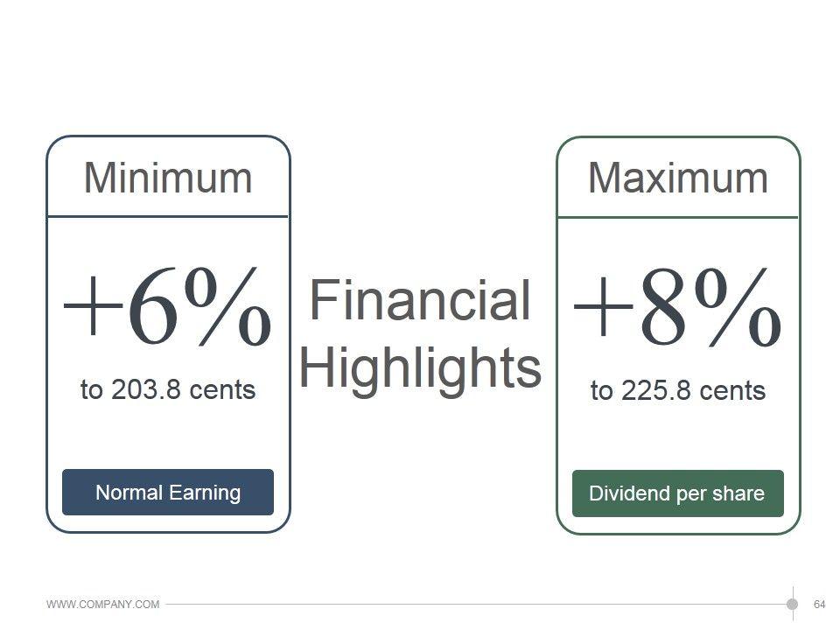Select the divider line under Maximum
Viewport: 840px width, 630px height.
tap(678, 217)
